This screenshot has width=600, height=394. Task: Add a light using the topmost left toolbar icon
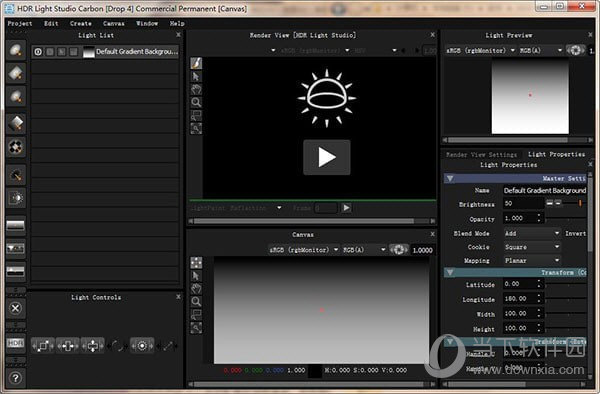(16, 50)
